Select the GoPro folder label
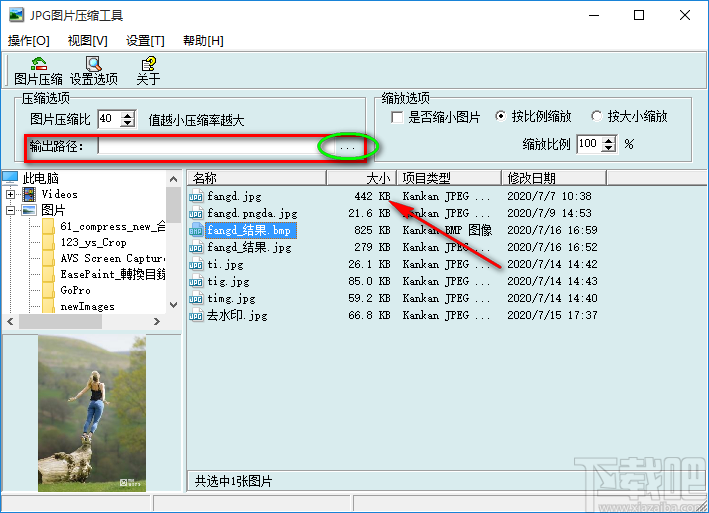Screen dimensions: 709x513 [76, 290]
